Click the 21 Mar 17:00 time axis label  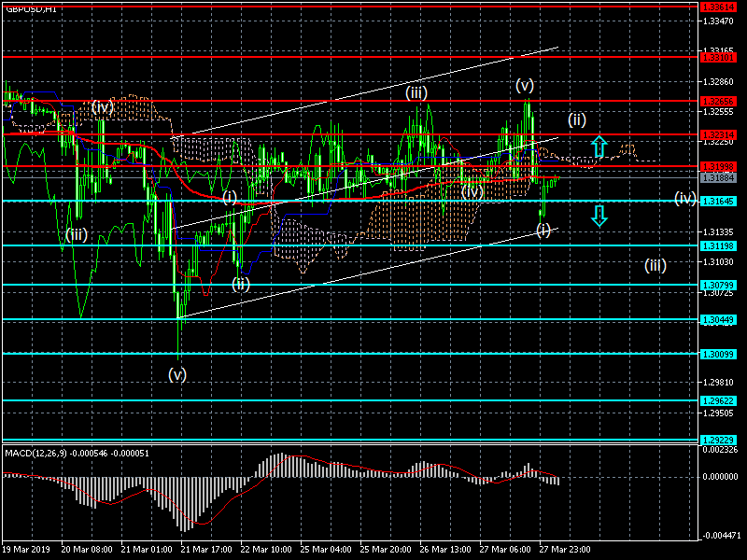tap(205, 551)
